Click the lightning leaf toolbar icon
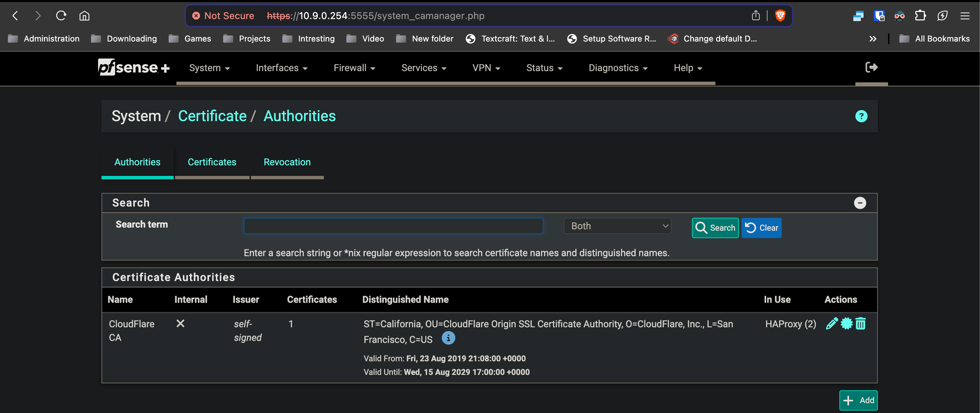Image resolution: width=980 pixels, height=413 pixels. click(x=942, y=16)
